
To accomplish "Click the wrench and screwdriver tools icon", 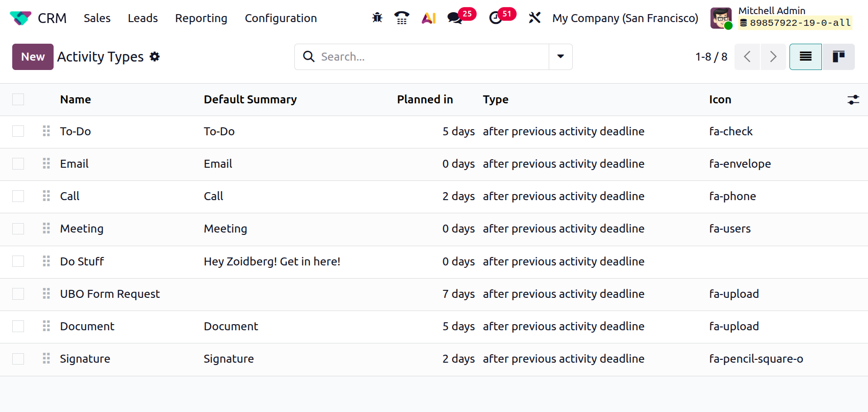I will [x=535, y=18].
